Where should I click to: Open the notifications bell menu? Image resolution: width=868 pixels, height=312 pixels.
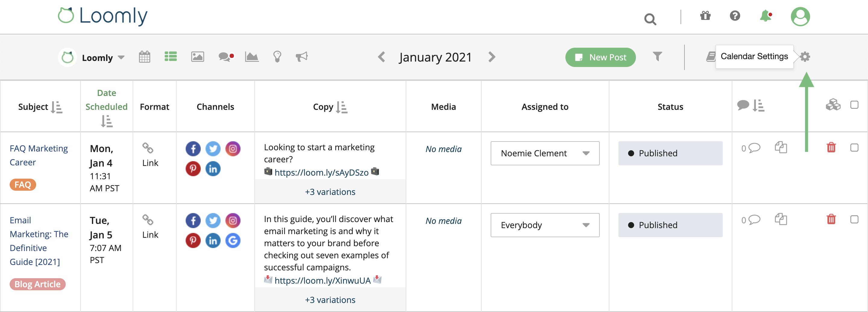tap(766, 17)
